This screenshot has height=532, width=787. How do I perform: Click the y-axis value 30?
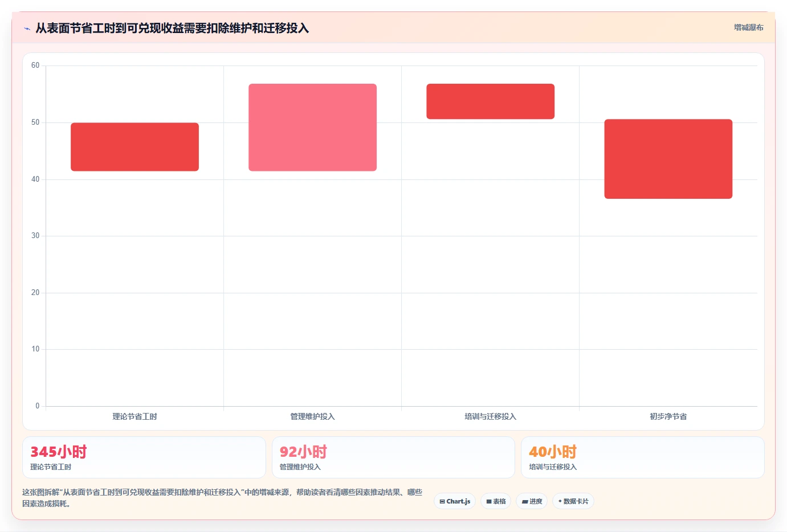tap(35, 236)
